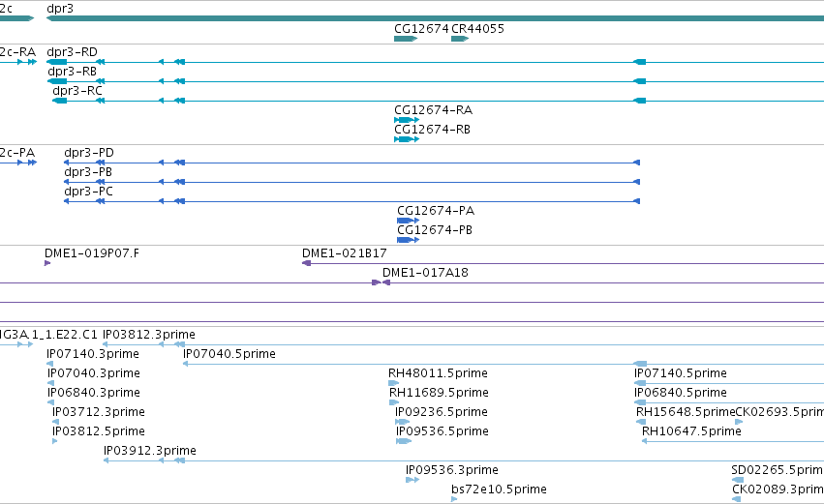Click the dpr3-RB first exon block
Viewport: 824px width, 504px height.
coord(57,81)
